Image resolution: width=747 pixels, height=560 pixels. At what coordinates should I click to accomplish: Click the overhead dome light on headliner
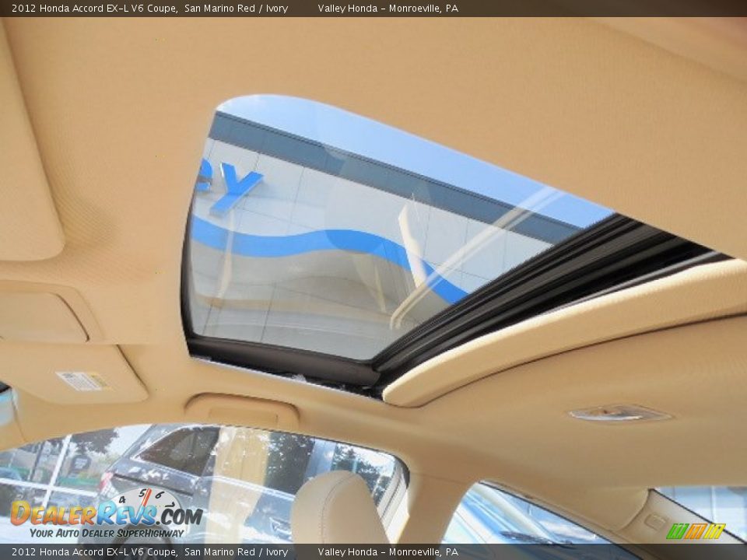coord(619,413)
